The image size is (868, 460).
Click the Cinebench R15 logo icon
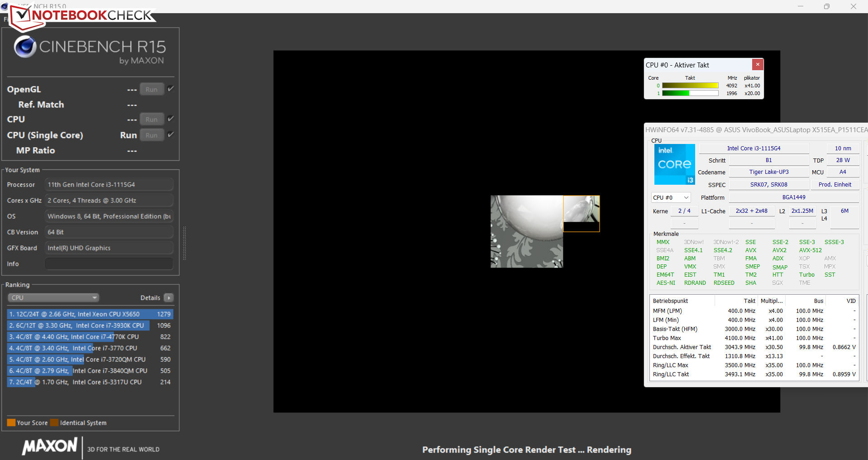click(x=25, y=47)
